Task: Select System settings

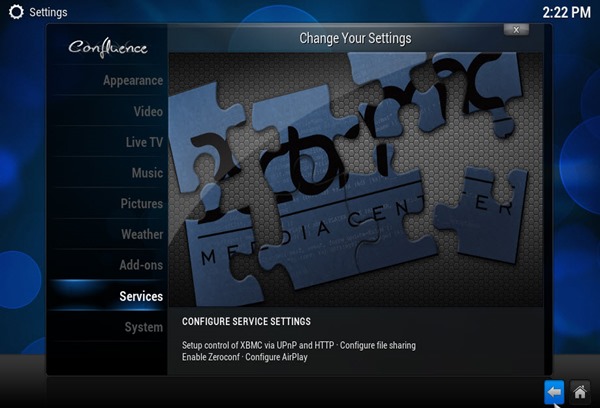Action: (109, 327)
